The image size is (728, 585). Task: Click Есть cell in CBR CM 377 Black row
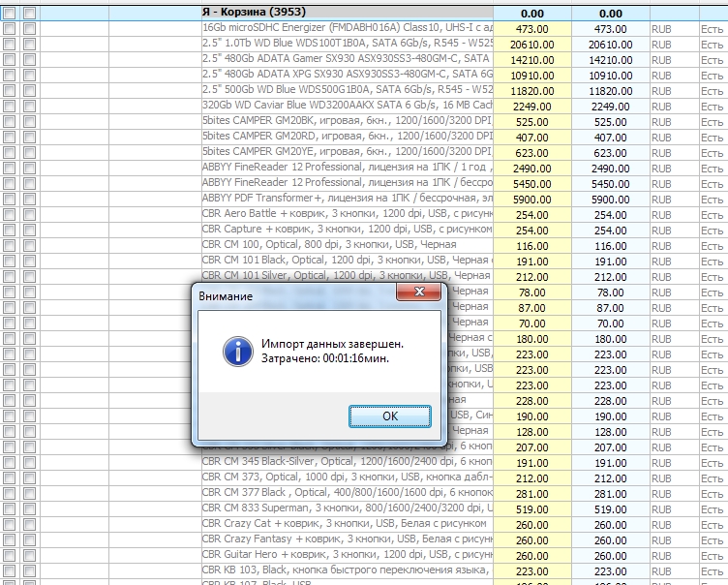pyautogui.click(x=713, y=493)
